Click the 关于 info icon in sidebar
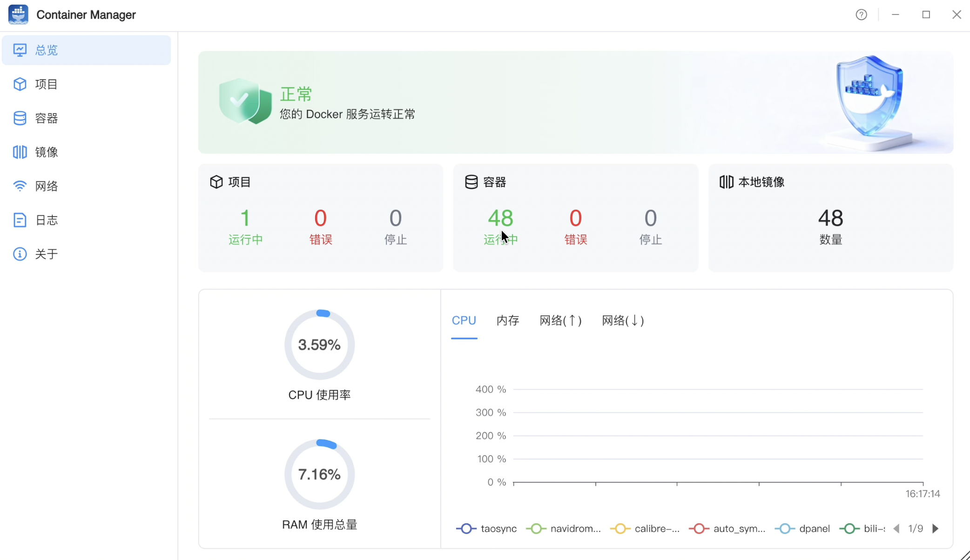 pyautogui.click(x=20, y=254)
